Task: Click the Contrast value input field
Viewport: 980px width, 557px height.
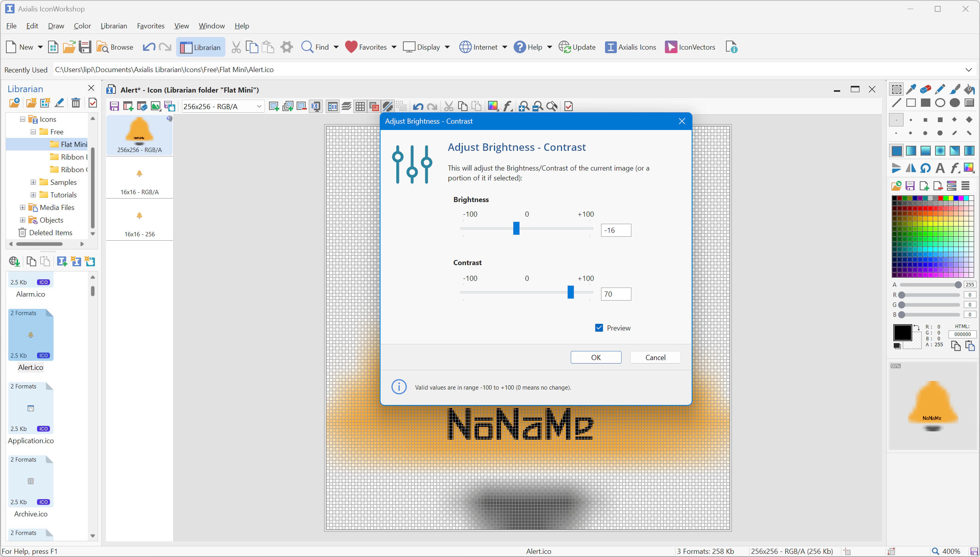Action: 616,294
